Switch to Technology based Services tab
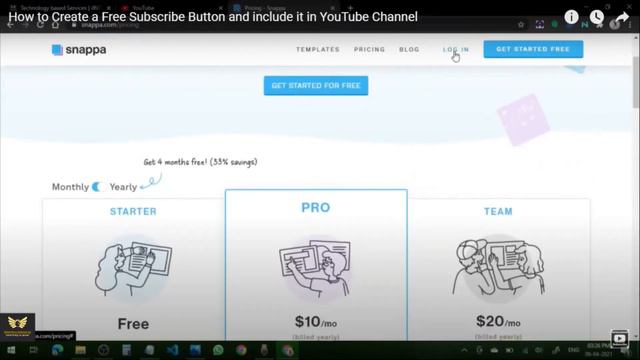The image size is (640, 360). tap(60, 8)
